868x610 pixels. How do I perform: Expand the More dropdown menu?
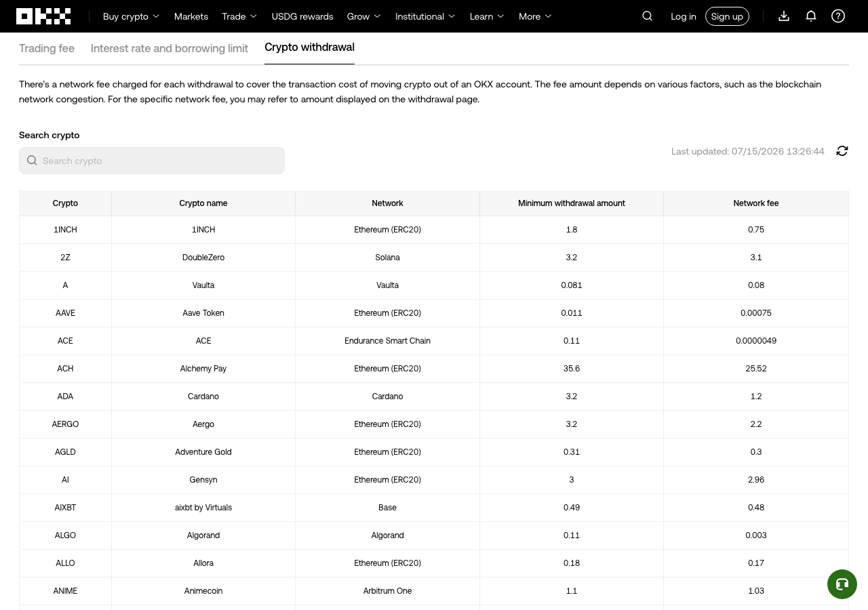pyautogui.click(x=535, y=16)
